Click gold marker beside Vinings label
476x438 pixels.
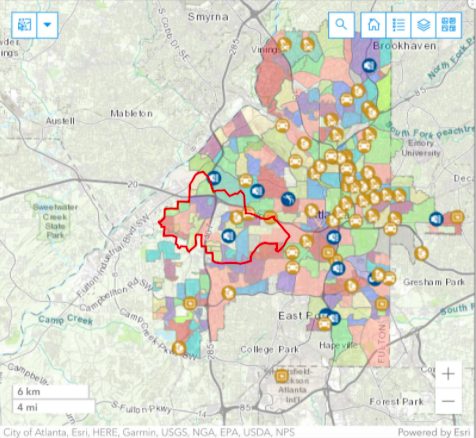click(284, 45)
